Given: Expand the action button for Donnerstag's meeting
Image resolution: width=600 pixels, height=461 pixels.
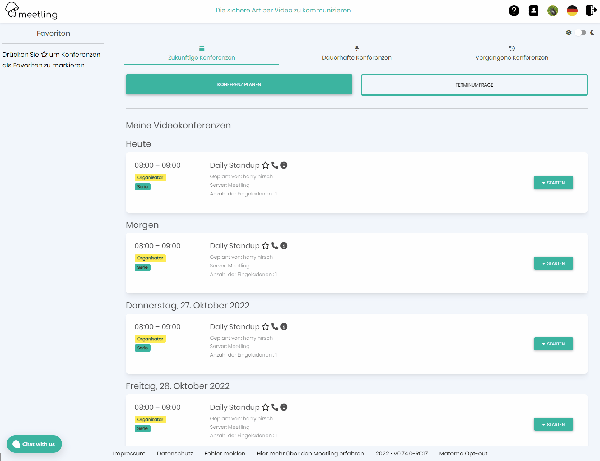Looking at the screenshot, I should [553, 344].
